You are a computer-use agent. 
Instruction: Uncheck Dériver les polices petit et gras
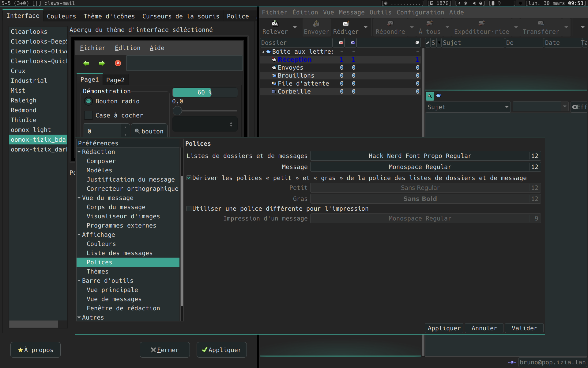pyautogui.click(x=189, y=178)
